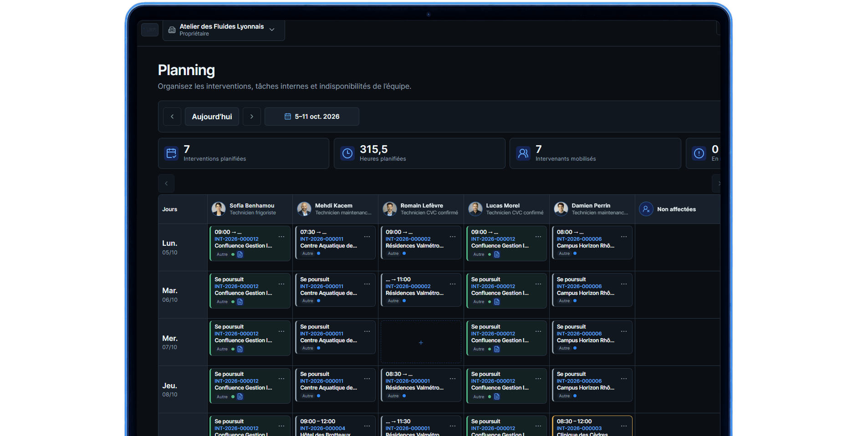Image resolution: width=868 pixels, height=436 pixels.
Task: Click Sofia Benhamou's avatar
Action: pyautogui.click(x=219, y=209)
